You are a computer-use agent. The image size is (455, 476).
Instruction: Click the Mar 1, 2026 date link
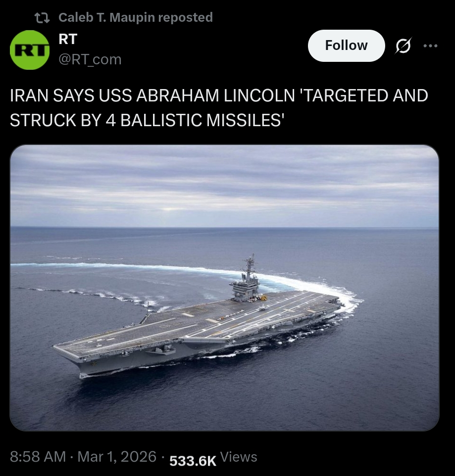pyautogui.click(x=117, y=457)
